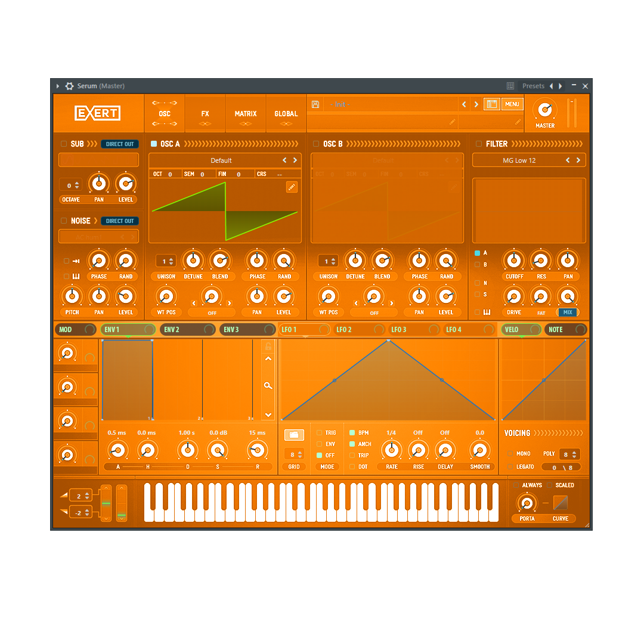644x644 pixels.
Task: Open the MATRIX tab
Action: point(246,114)
